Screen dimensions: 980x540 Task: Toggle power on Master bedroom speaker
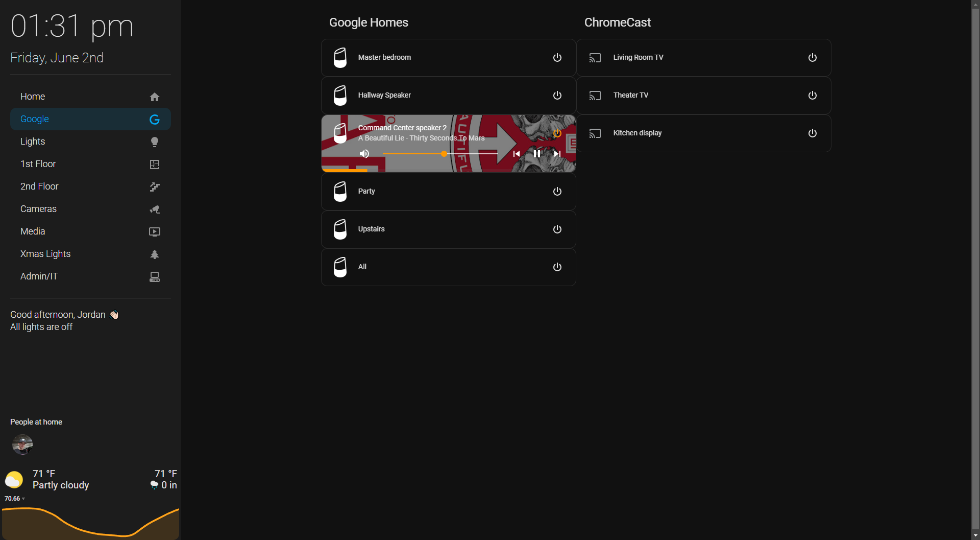557,57
